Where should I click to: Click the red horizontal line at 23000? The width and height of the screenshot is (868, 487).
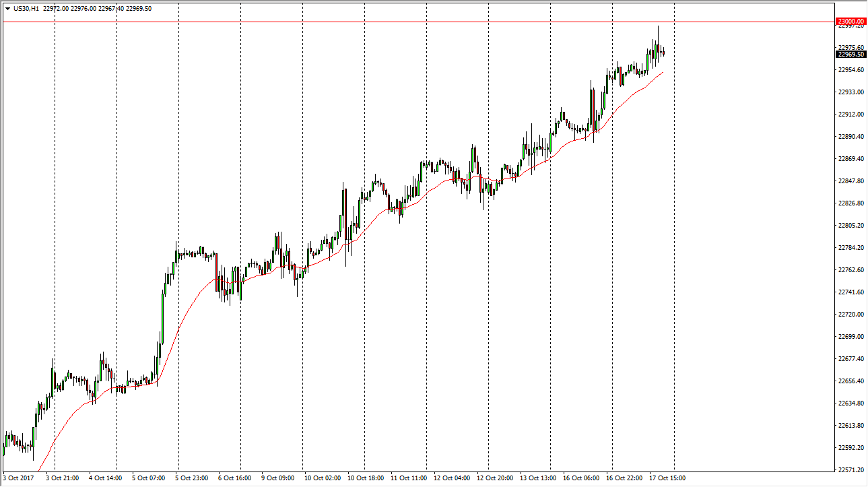(x=404, y=22)
